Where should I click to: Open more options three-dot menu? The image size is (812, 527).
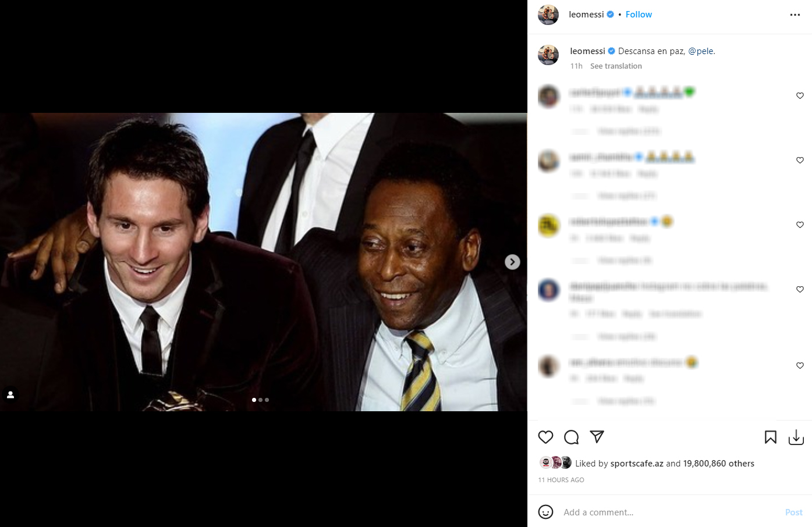pyautogui.click(x=795, y=15)
